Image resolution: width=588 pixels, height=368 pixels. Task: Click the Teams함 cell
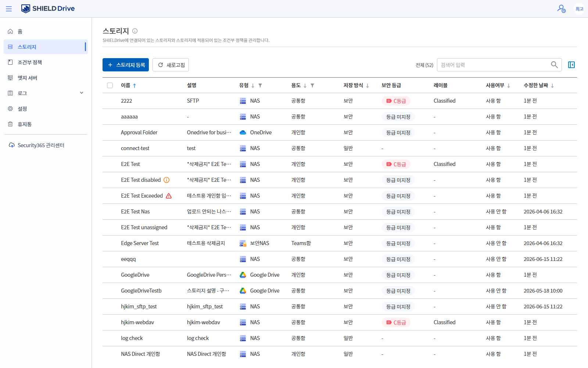click(301, 243)
